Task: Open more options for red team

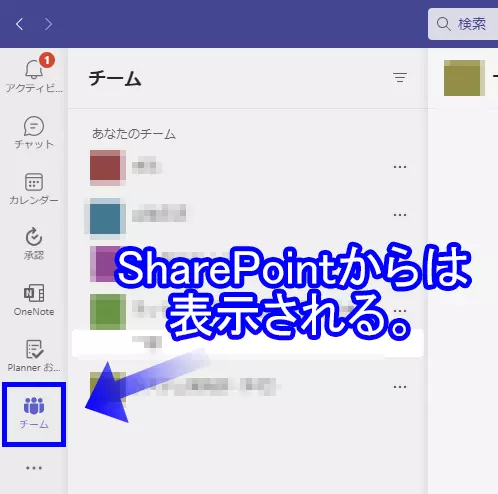Action: tap(400, 167)
